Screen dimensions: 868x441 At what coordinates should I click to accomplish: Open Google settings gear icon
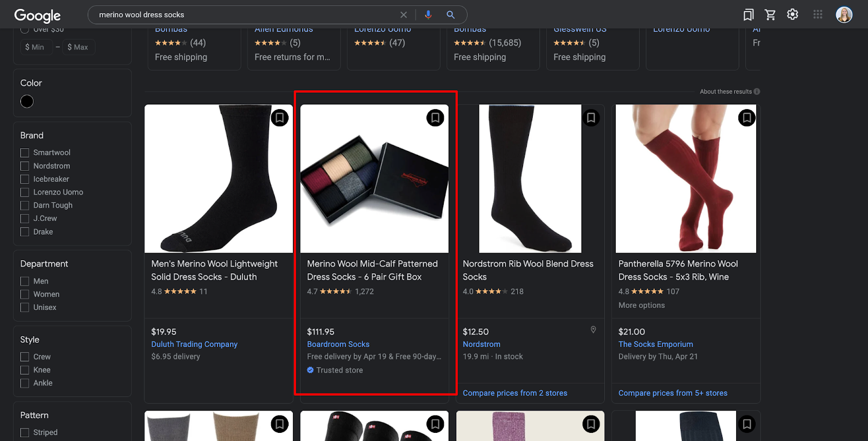click(793, 15)
